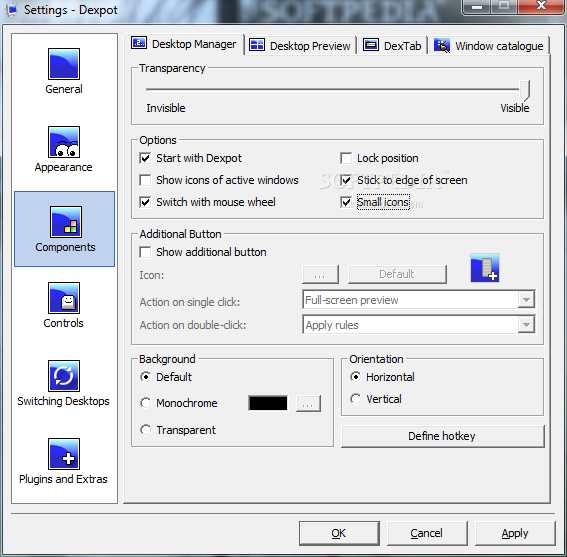Click the Cancel button
The image size is (567, 557).
tap(427, 533)
